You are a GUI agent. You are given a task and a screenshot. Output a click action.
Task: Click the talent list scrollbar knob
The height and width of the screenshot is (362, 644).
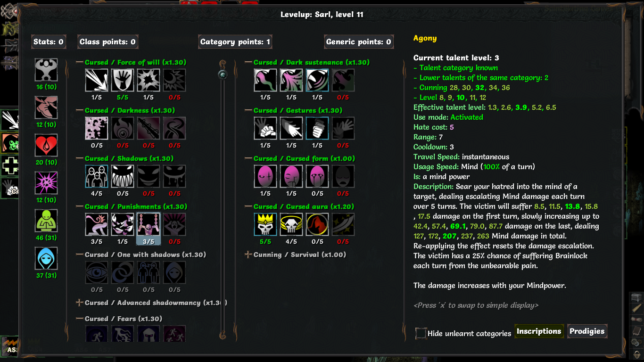tap(223, 74)
